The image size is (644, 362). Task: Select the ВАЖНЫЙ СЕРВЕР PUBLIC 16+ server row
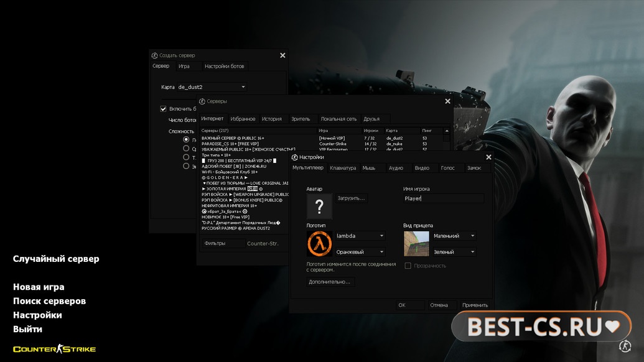pyautogui.click(x=322, y=138)
